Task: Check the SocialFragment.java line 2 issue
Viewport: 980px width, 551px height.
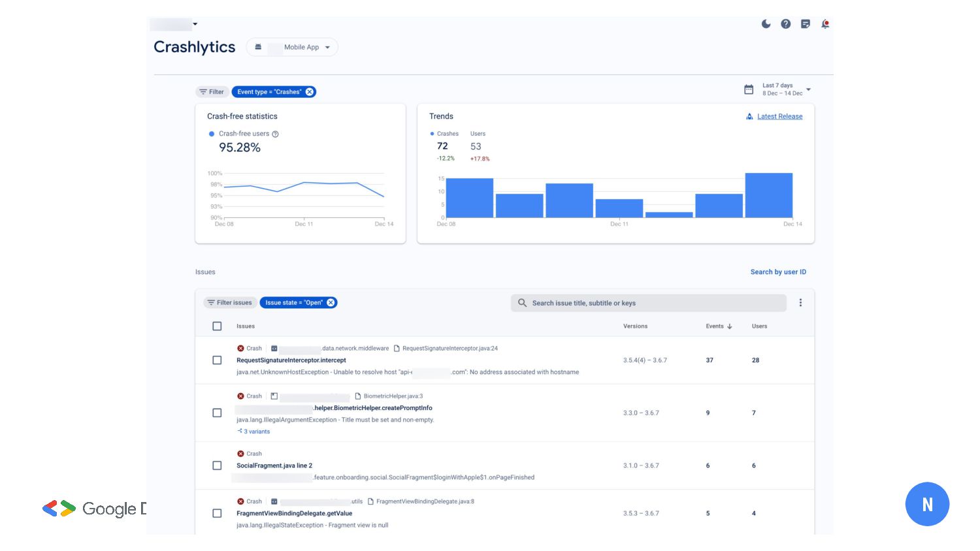Action: 217,465
